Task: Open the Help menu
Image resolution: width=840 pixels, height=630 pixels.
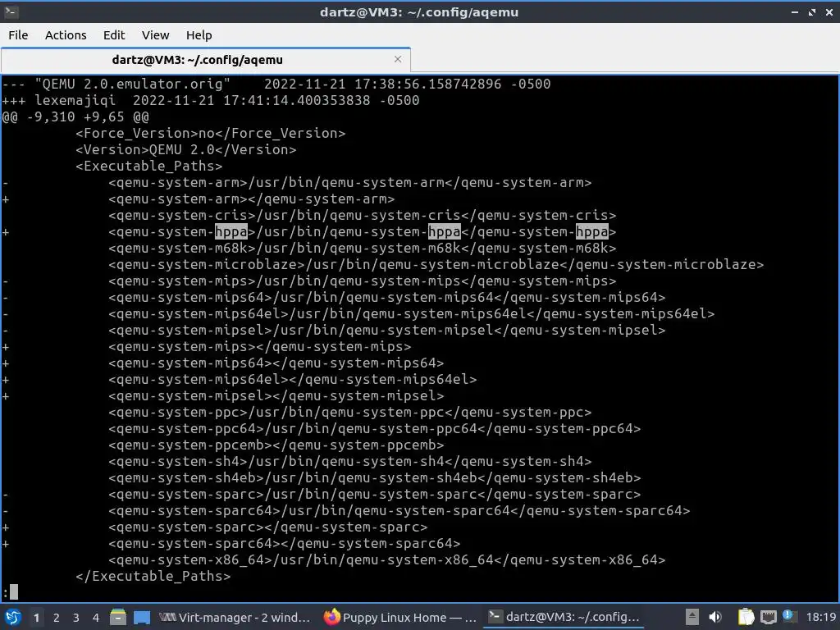Action: [199, 34]
